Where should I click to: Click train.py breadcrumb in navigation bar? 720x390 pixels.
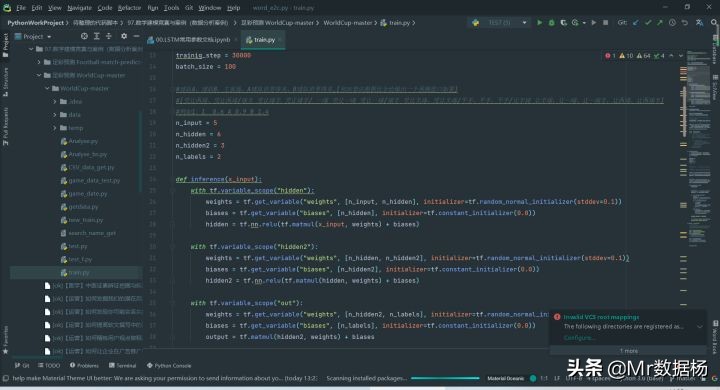395,23
